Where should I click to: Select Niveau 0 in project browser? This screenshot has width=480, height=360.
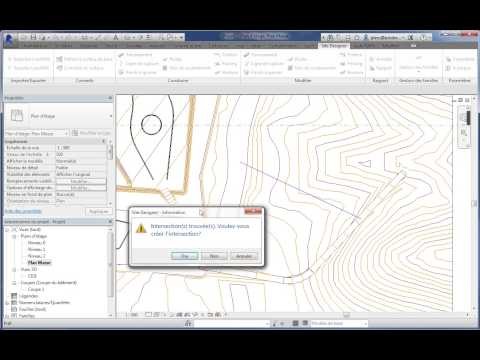[x=36, y=243]
